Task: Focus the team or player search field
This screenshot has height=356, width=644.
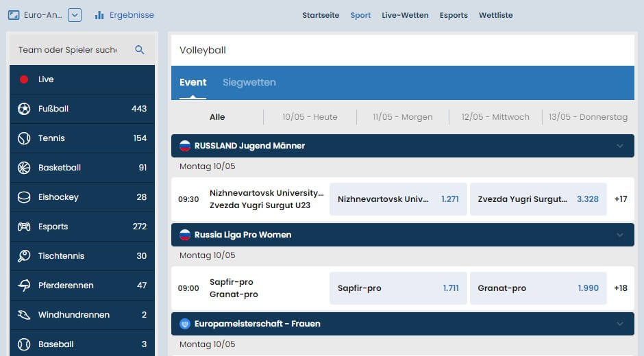Action: coord(68,50)
